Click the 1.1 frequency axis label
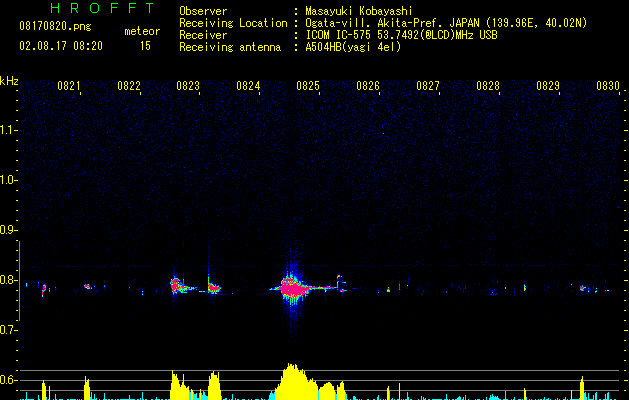The width and height of the screenshot is (629, 400). [9, 130]
